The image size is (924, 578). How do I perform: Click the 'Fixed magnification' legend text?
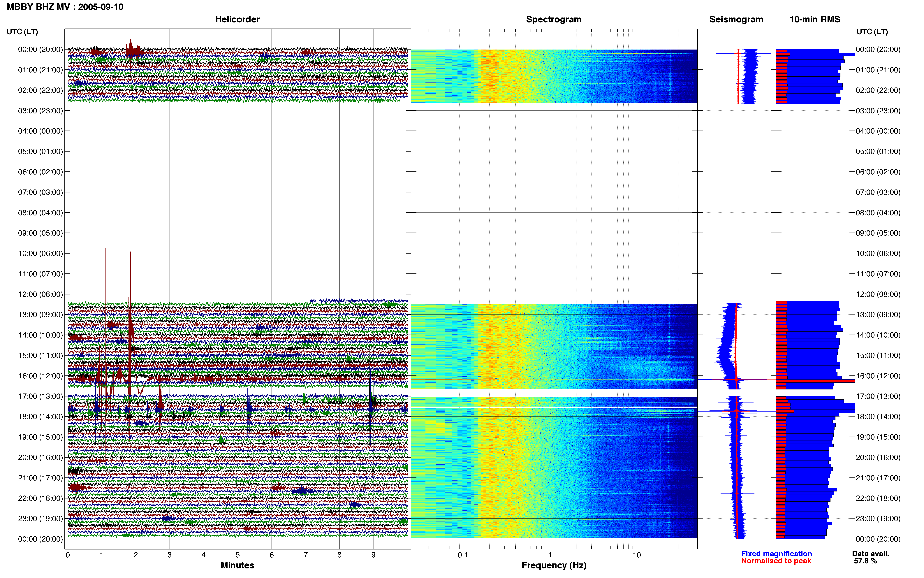pos(776,554)
